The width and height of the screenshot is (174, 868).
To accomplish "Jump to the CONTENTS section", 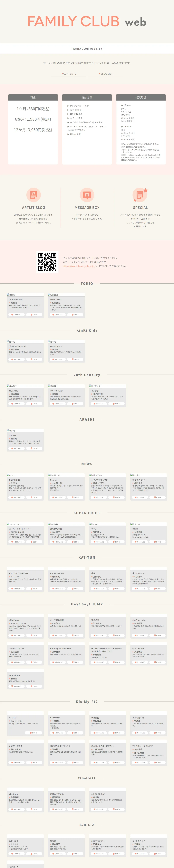I will point(69,74).
